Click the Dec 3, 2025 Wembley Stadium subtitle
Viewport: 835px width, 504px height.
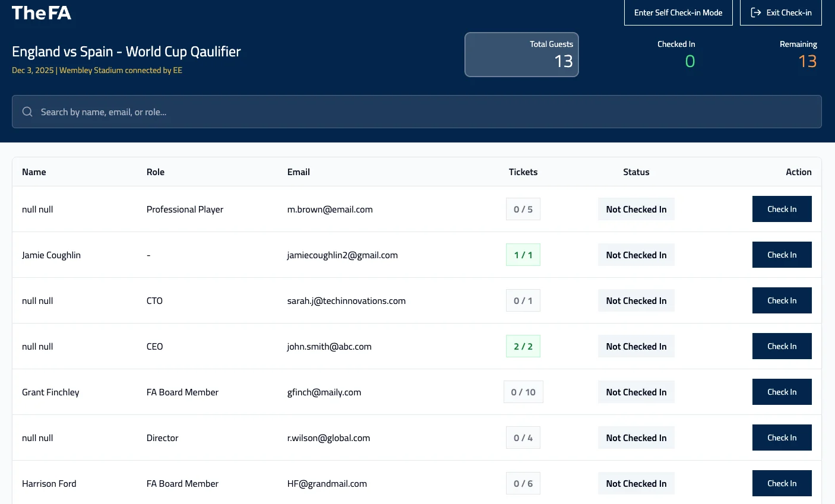[x=97, y=70]
